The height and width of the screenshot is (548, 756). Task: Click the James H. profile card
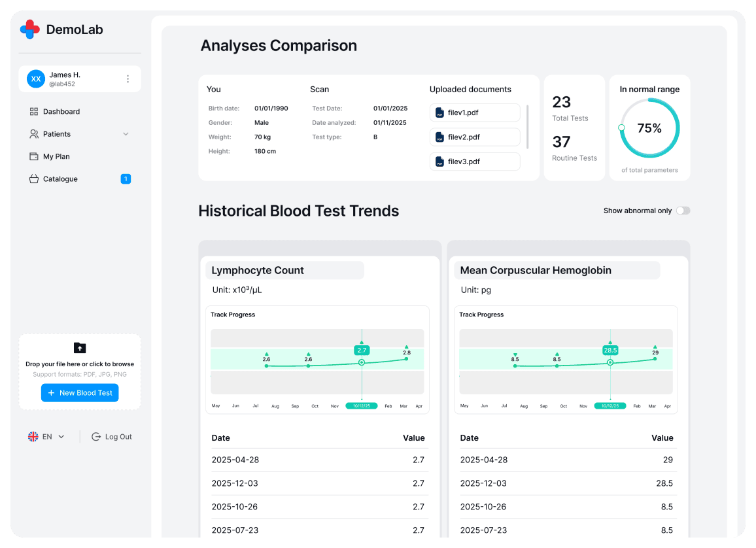click(x=80, y=79)
